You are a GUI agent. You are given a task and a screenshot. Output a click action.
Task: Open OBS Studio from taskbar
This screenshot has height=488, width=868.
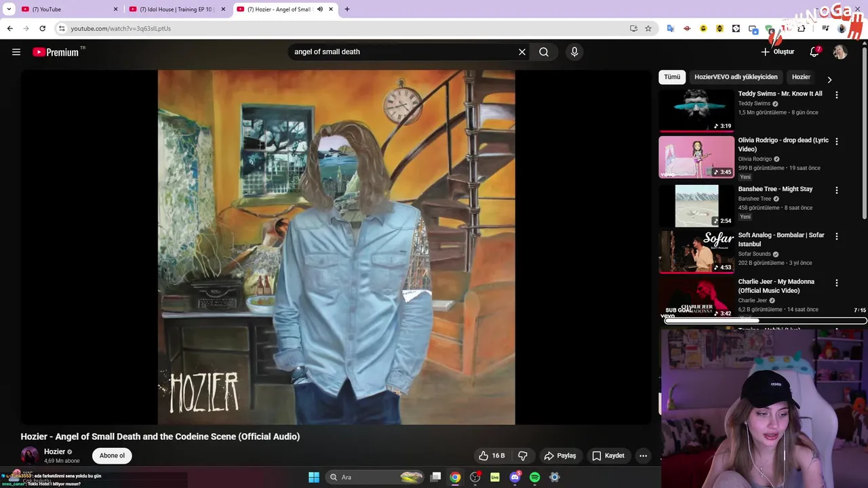pos(475,477)
